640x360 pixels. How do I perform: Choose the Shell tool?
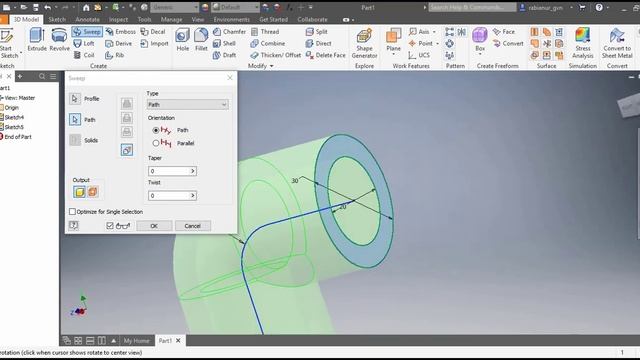pyautogui.click(x=224, y=43)
